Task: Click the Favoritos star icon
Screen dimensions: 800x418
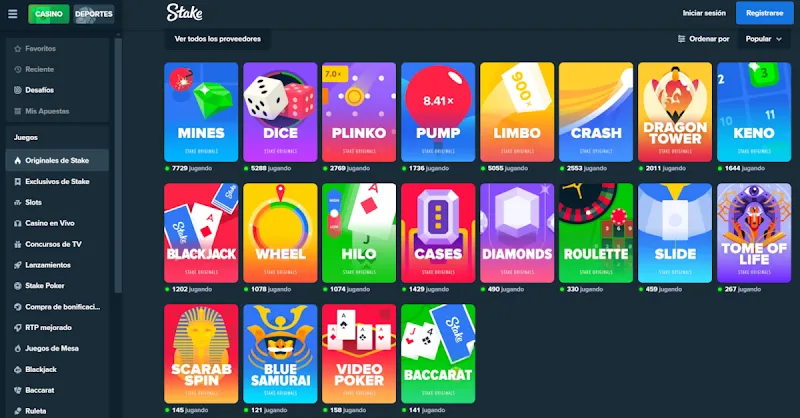Action: (x=17, y=48)
